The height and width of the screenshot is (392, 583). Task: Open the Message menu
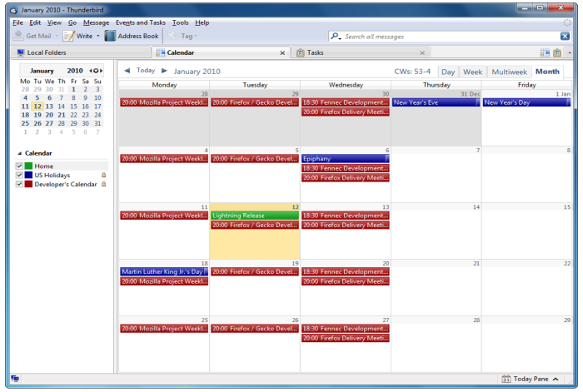click(96, 22)
